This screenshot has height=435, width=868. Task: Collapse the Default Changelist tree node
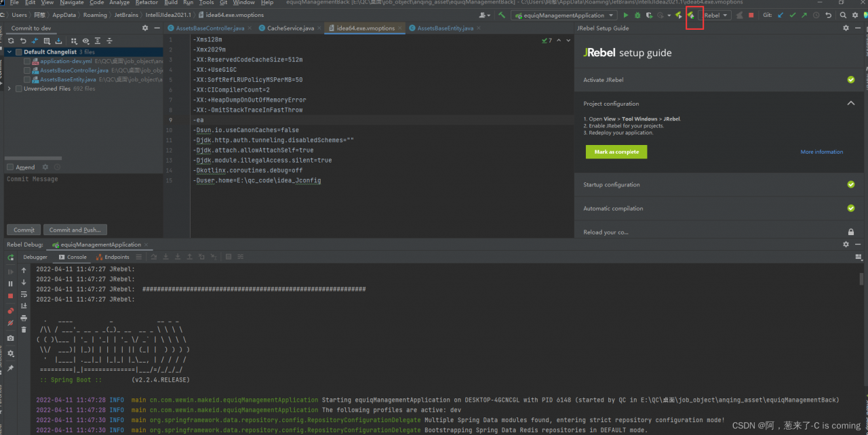pos(9,52)
